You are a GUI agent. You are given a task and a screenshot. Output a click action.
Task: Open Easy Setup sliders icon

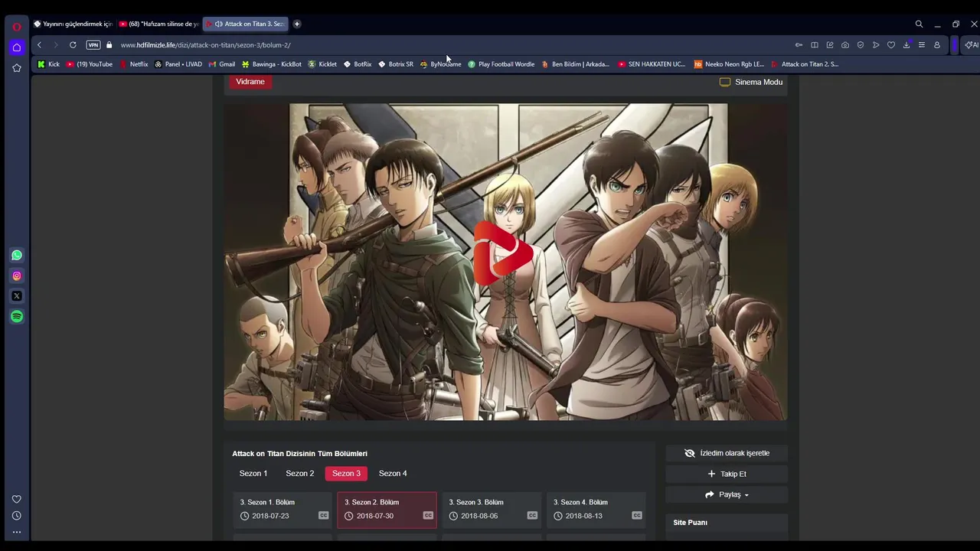(922, 45)
